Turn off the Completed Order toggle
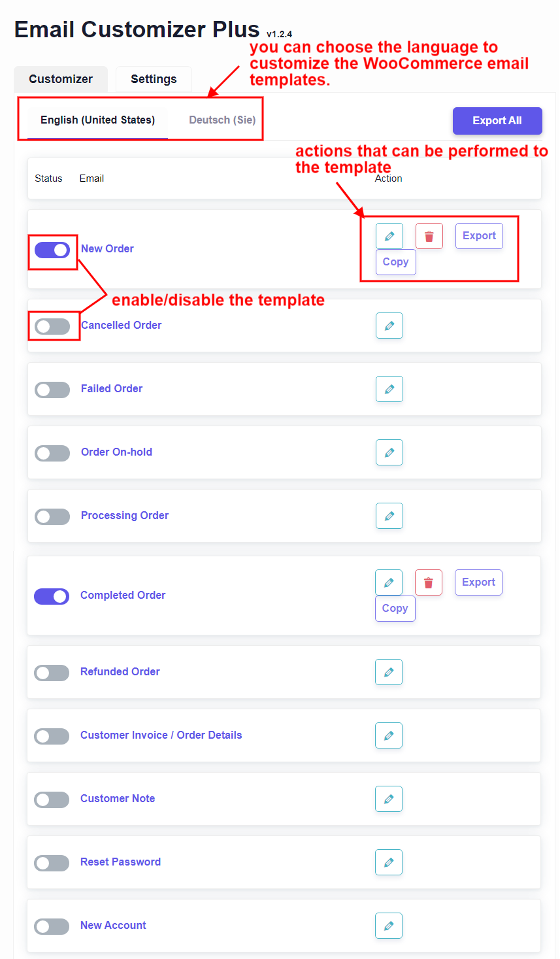The image size is (560, 959). click(52, 596)
